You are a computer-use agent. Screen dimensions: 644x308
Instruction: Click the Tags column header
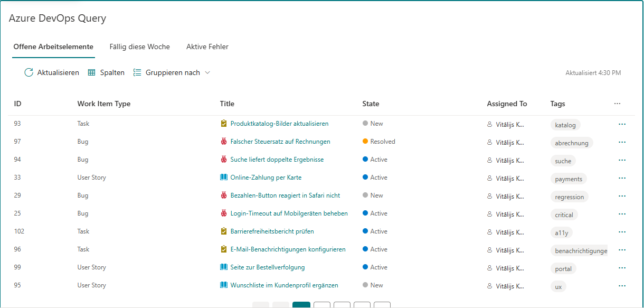(557, 104)
